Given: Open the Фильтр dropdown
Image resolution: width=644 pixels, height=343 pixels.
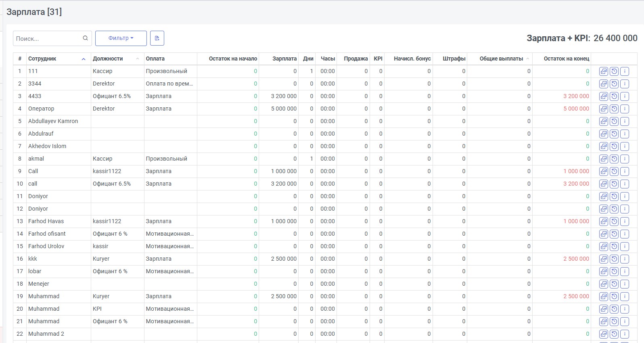Looking at the screenshot, I should pyautogui.click(x=121, y=38).
